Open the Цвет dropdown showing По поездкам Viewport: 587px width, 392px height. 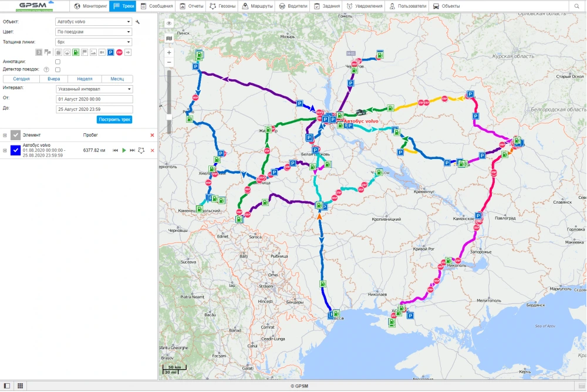(x=94, y=32)
